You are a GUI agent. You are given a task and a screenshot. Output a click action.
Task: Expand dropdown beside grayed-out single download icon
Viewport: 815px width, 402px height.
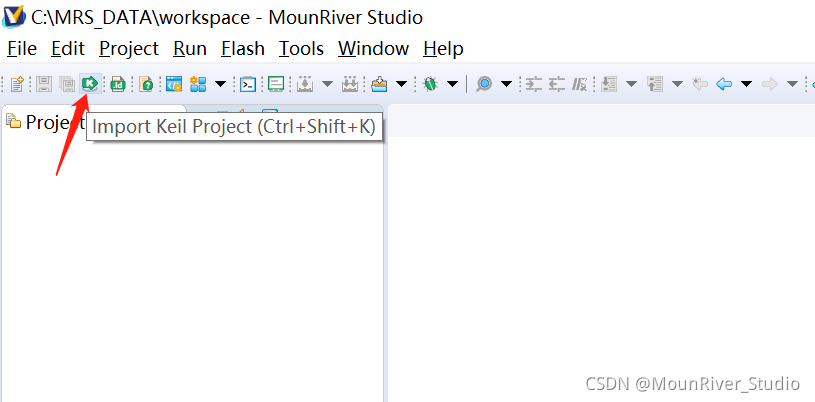[327, 84]
